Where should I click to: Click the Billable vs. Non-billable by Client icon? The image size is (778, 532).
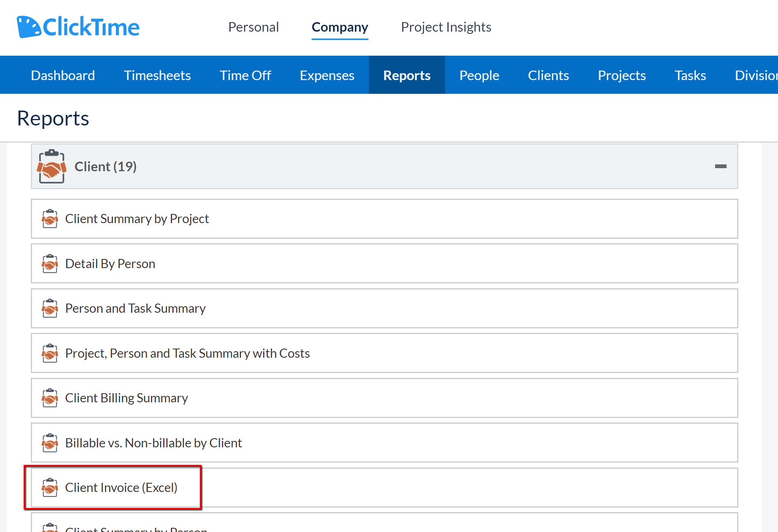pos(50,443)
